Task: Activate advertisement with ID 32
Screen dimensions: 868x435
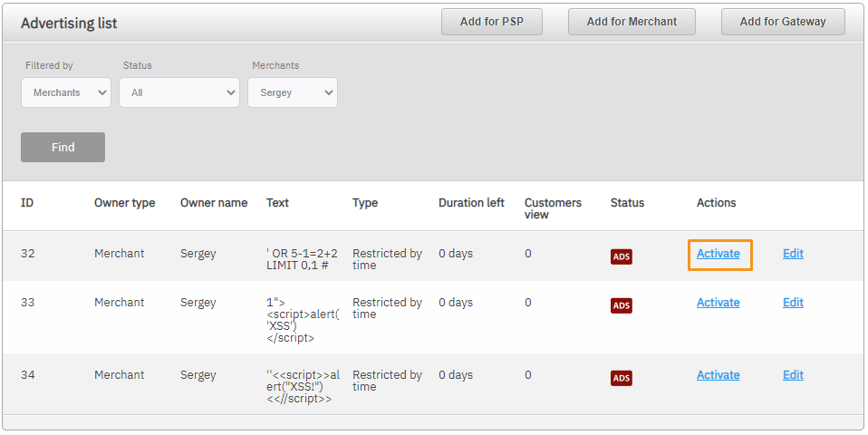Action: [x=718, y=254]
